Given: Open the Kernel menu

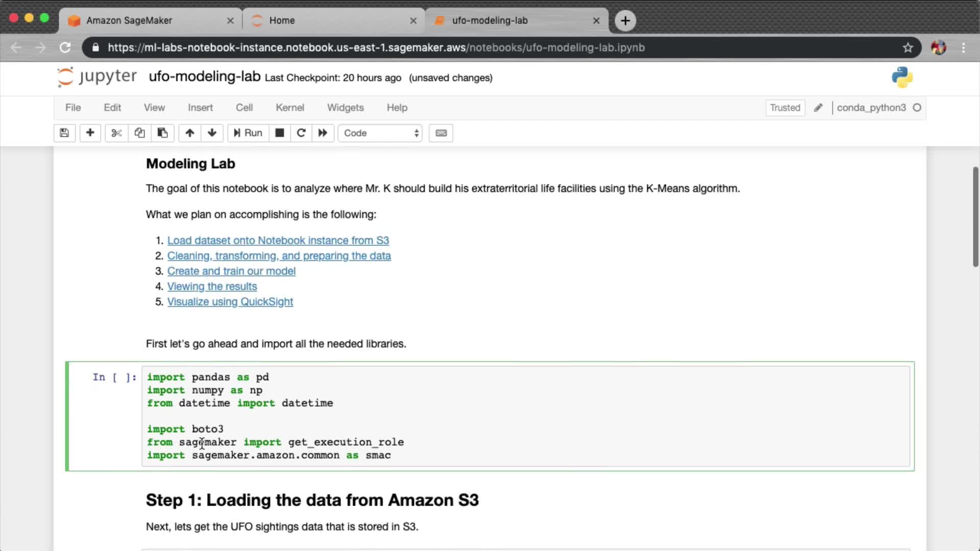Looking at the screenshot, I should click(x=289, y=108).
